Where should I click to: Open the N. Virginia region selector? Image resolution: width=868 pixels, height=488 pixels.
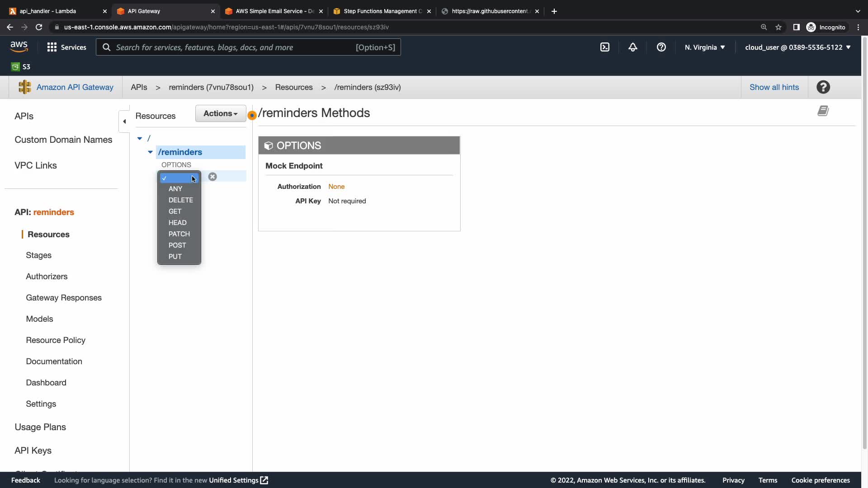click(704, 47)
